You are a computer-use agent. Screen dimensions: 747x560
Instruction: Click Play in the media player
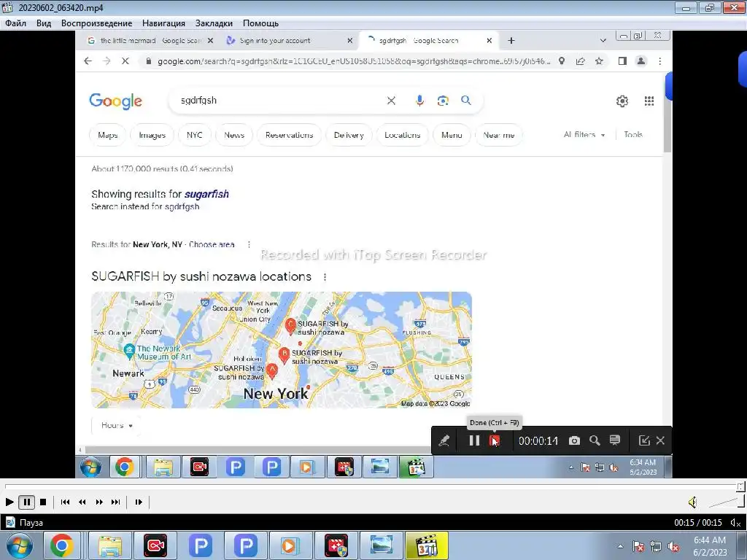click(9, 502)
